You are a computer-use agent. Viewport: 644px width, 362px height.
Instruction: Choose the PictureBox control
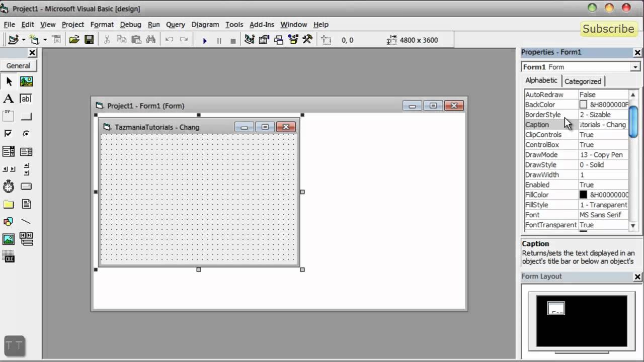click(26, 81)
